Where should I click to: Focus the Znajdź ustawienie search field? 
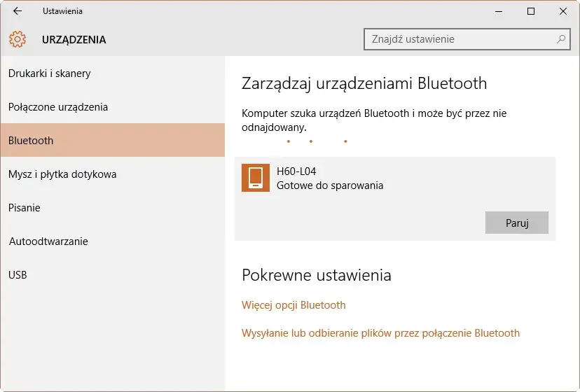[x=467, y=38]
